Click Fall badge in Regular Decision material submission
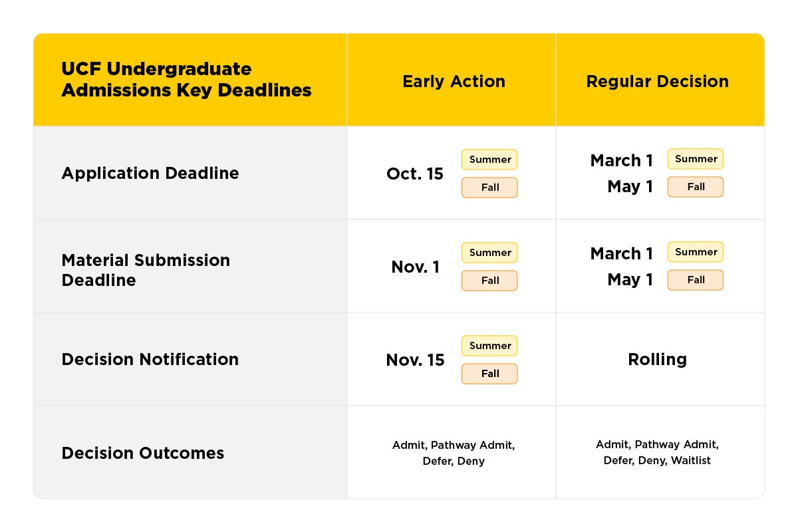Image resolution: width=798 pixels, height=532 pixels. 696,280
